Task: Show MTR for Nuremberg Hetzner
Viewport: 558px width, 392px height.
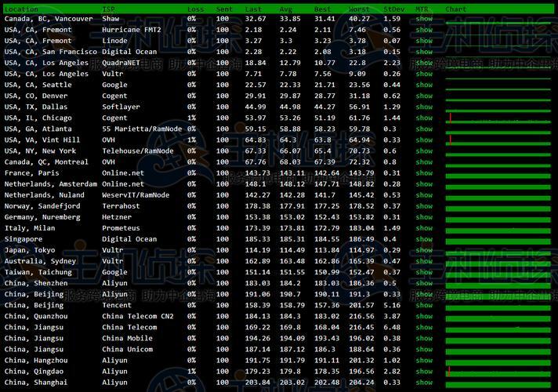Action: [x=424, y=217]
